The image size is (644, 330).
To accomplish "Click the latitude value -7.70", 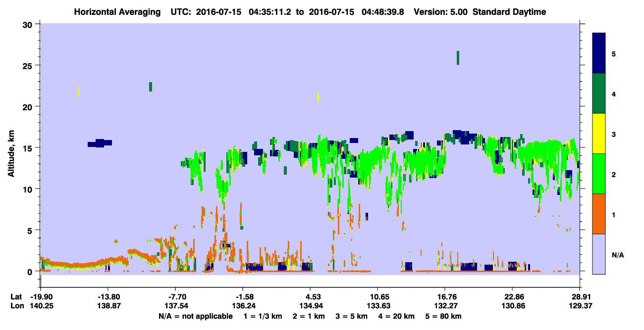I will click(x=175, y=297).
